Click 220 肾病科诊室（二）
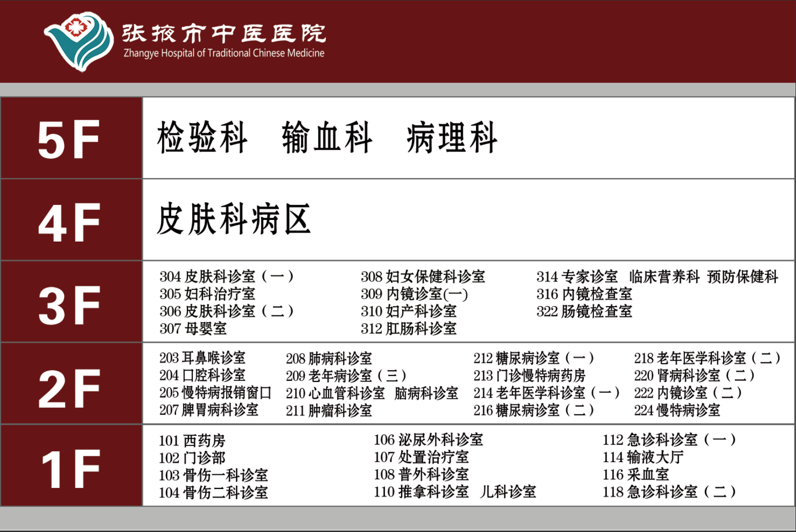This screenshot has height=532, width=796. pos(695,376)
